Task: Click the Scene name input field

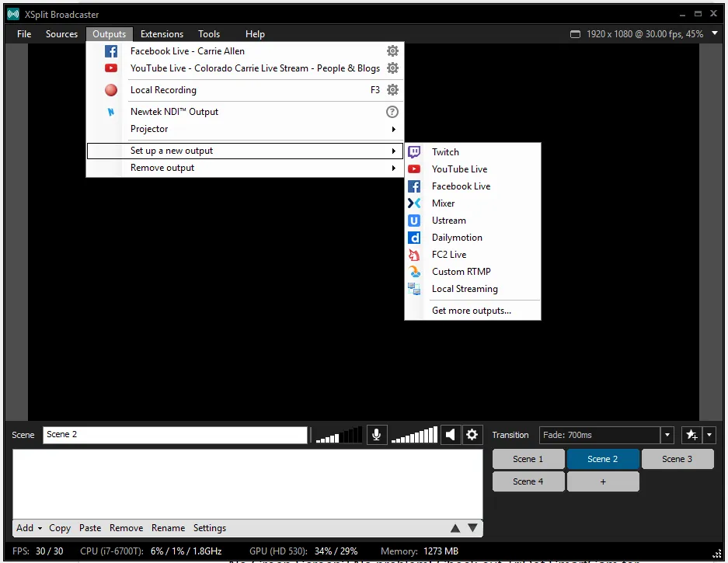Action: point(175,435)
